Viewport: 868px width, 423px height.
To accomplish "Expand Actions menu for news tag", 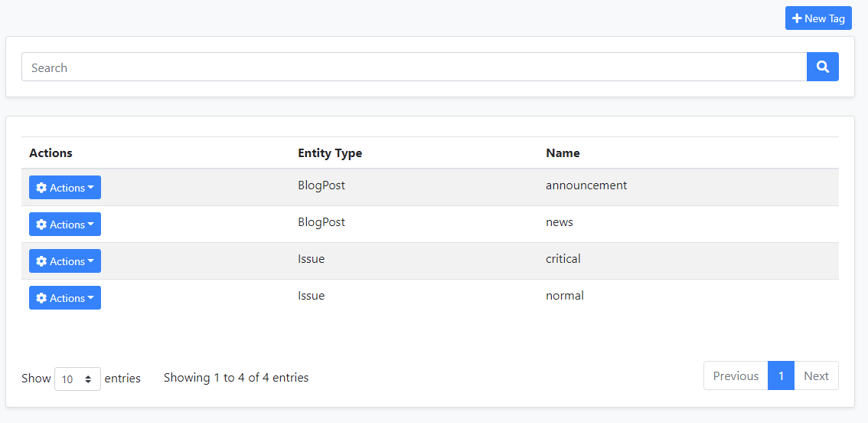I will pyautogui.click(x=65, y=225).
